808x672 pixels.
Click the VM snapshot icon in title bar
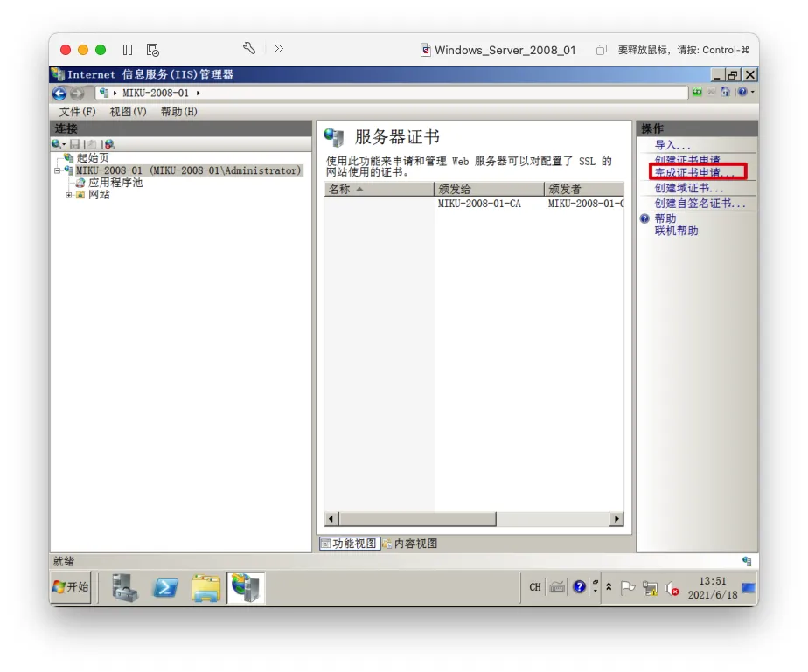(152, 50)
